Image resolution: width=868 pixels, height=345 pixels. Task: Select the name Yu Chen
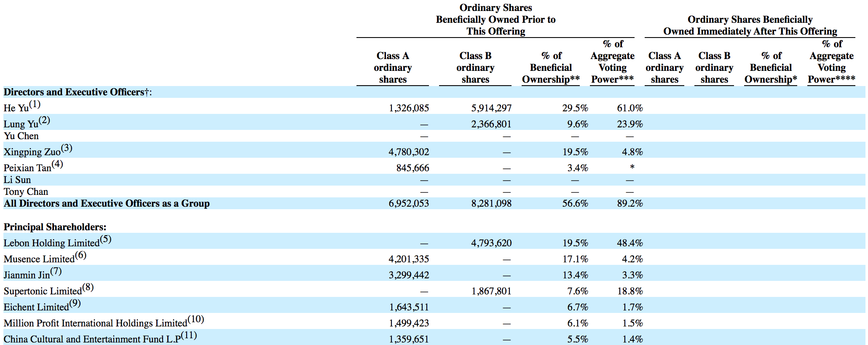pos(21,136)
